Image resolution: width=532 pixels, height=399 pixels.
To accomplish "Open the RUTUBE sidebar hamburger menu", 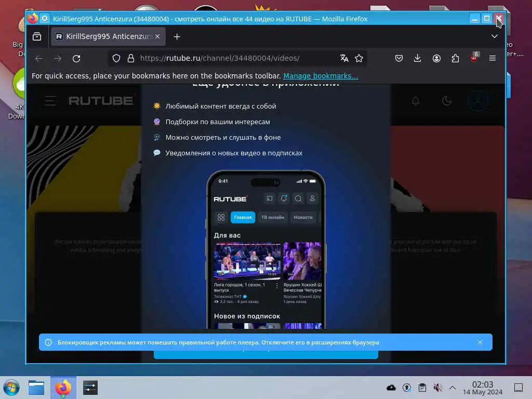I will tap(50, 101).
